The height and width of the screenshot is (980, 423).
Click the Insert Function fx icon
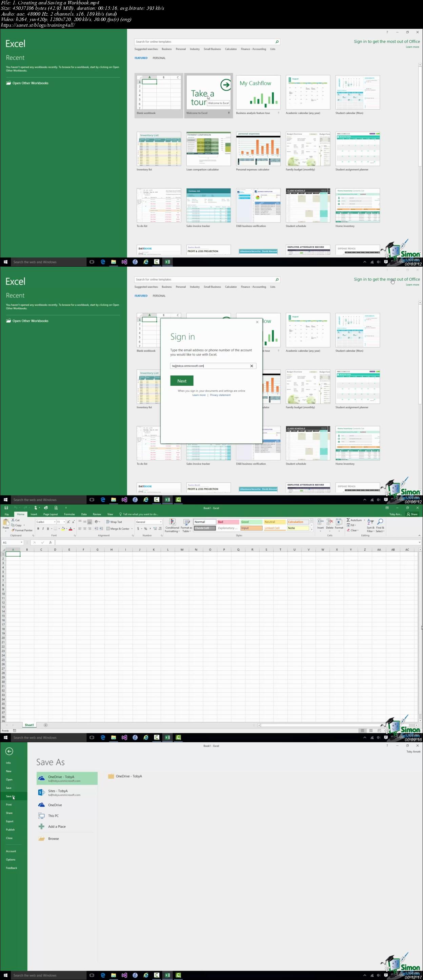[50, 542]
